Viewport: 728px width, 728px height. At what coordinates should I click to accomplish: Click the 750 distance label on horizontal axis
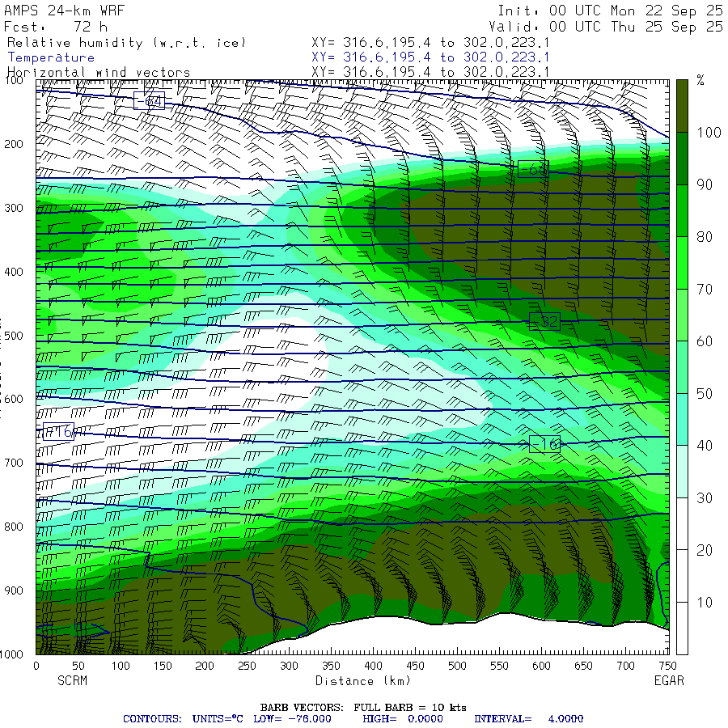pyautogui.click(x=667, y=666)
